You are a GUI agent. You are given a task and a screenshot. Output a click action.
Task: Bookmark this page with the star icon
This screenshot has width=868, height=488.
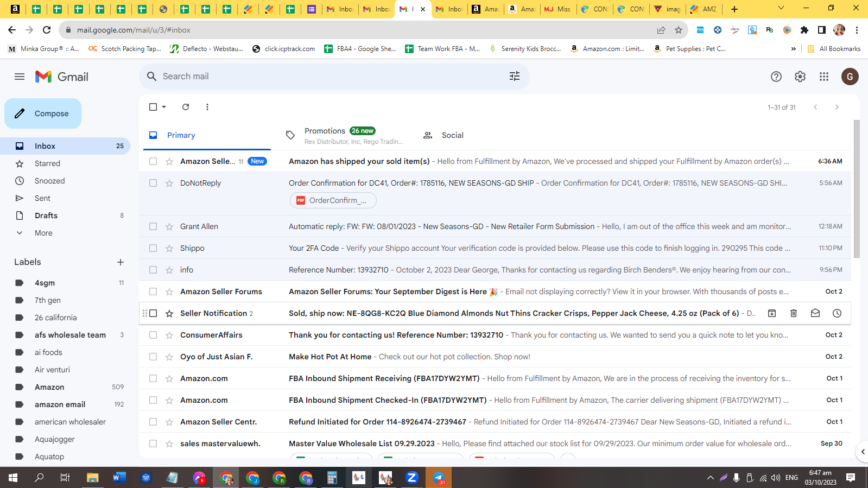[679, 30]
